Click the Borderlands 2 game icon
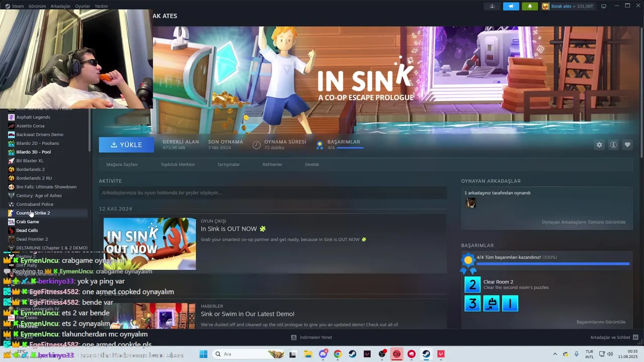The width and height of the screenshot is (644, 362). tap(11, 169)
